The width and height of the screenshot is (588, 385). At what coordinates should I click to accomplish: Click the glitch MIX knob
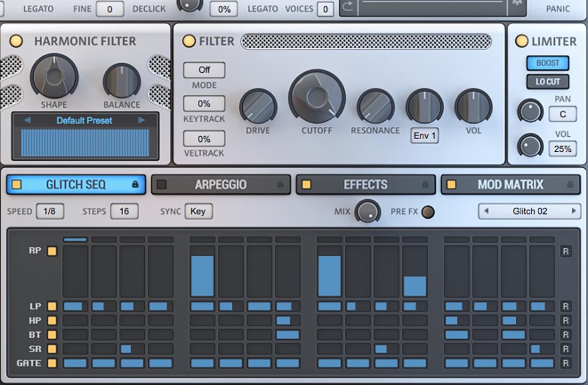coord(367,212)
